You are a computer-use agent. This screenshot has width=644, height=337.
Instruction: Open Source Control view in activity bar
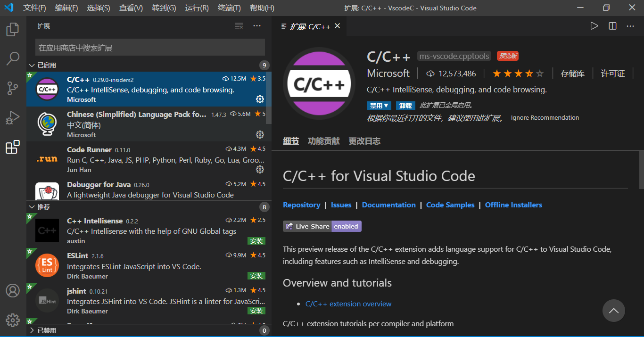coord(13,88)
